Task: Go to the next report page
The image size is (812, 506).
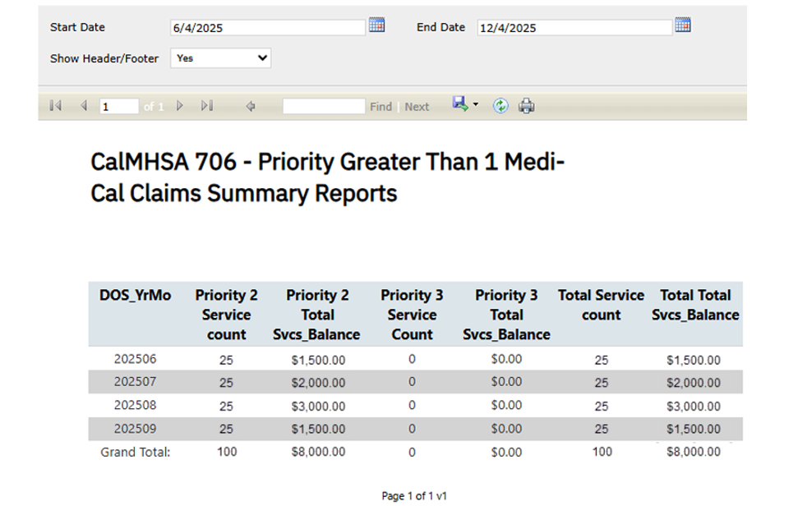Action: [180, 106]
